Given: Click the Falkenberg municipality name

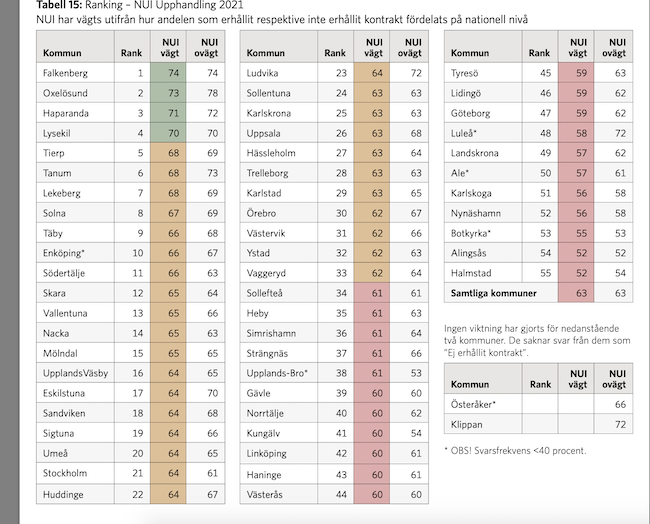Looking at the screenshot, I should pos(65,73).
